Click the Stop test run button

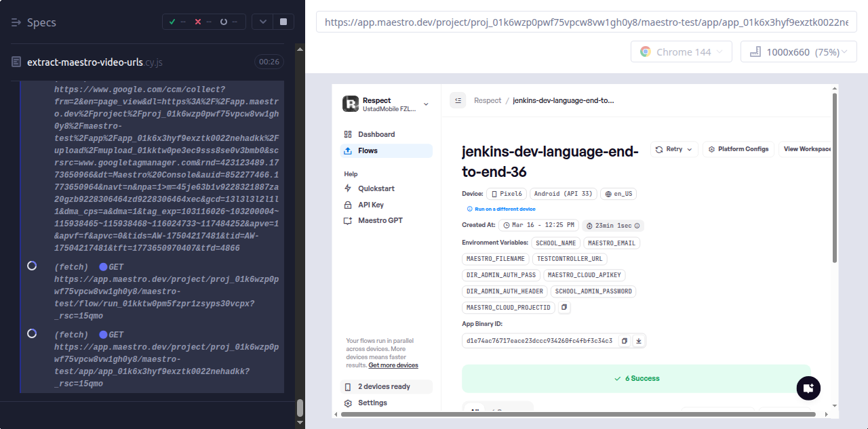click(x=283, y=22)
